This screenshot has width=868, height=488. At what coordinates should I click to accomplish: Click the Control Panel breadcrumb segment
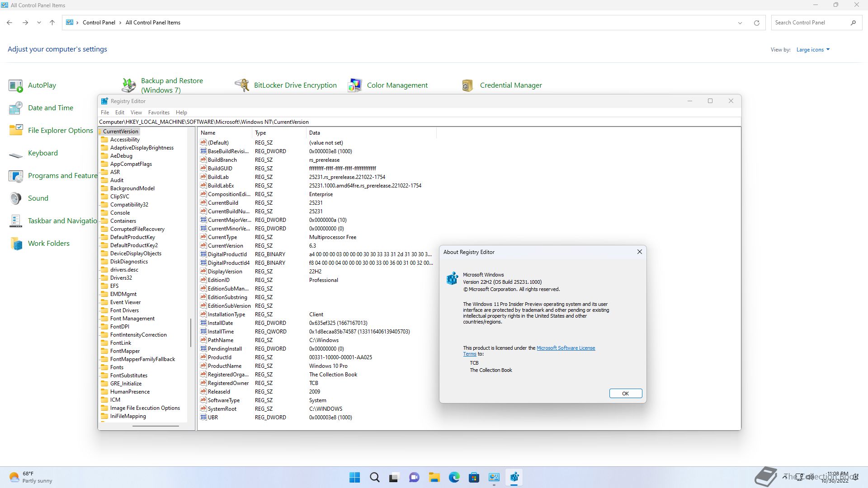pyautogui.click(x=99, y=23)
